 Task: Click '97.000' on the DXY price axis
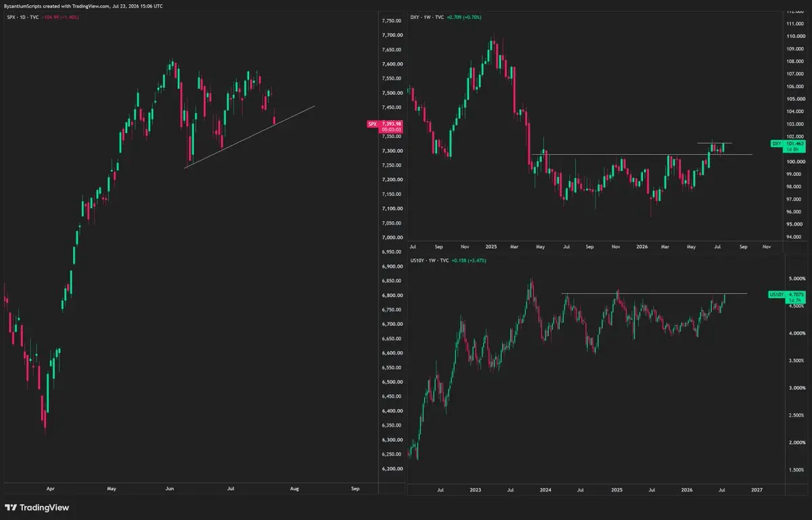794,199
